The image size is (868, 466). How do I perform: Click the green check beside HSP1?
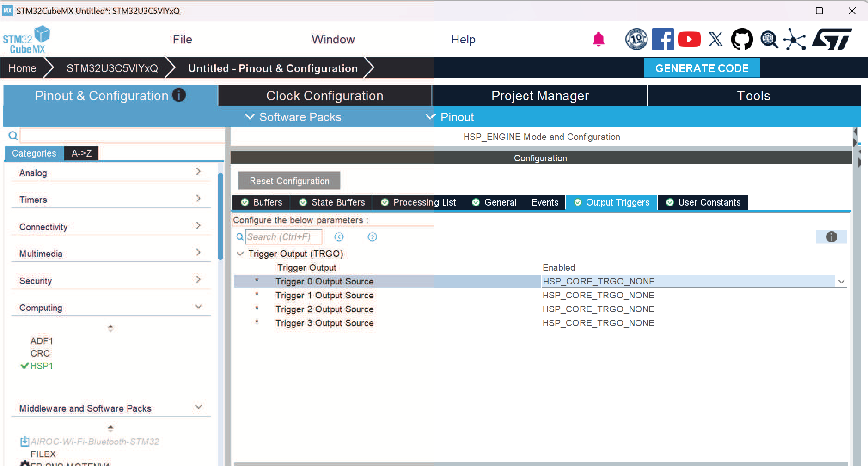24,366
